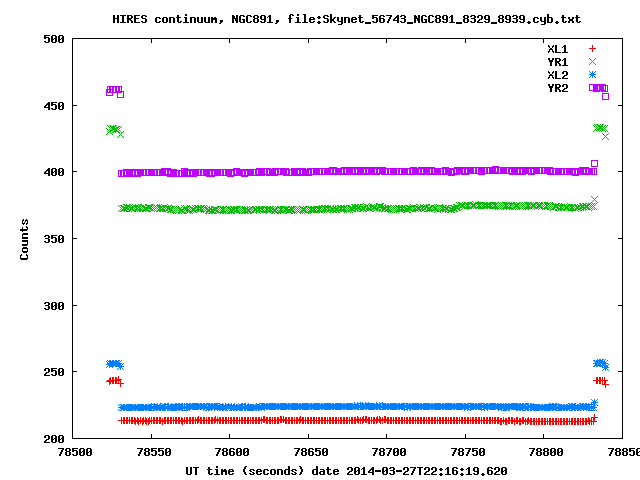
Task: Click the XL2 legend label
Action: click(558, 76)
